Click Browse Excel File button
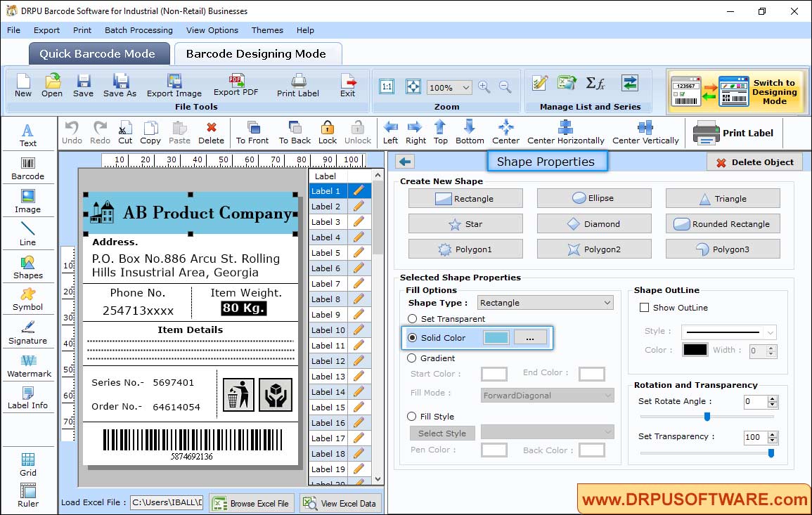812x515 pixels. pyautogui.click(x=252, y=503)
